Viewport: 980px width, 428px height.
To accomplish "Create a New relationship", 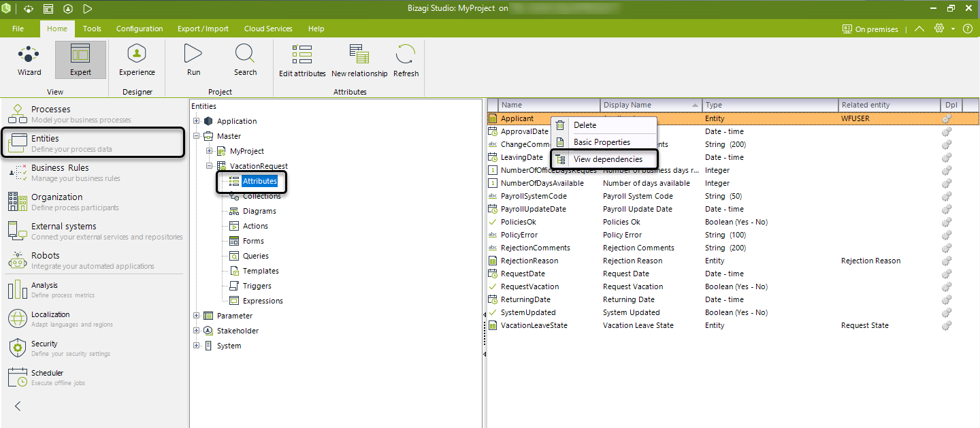I will tap(359, 60).
